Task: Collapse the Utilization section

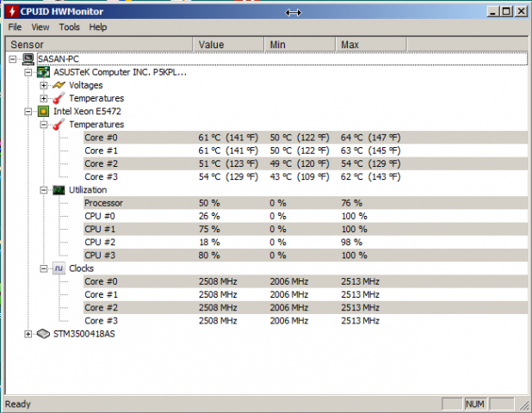Action: point(44,189)
